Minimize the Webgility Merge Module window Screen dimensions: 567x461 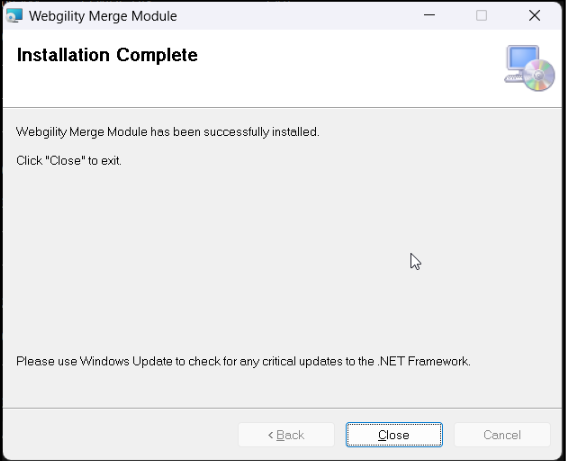click(429, 16)
